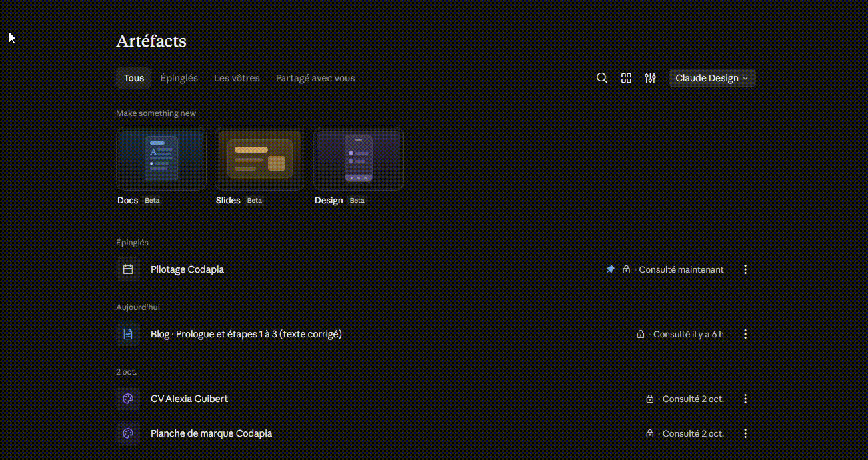Open more options for Planche de marque Codapia
Screen dimensions: 868x460
[x=745, y=433]
